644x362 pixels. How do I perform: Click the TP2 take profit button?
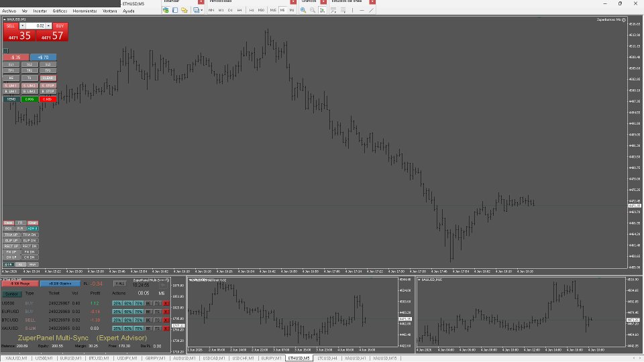click(30, 70)
